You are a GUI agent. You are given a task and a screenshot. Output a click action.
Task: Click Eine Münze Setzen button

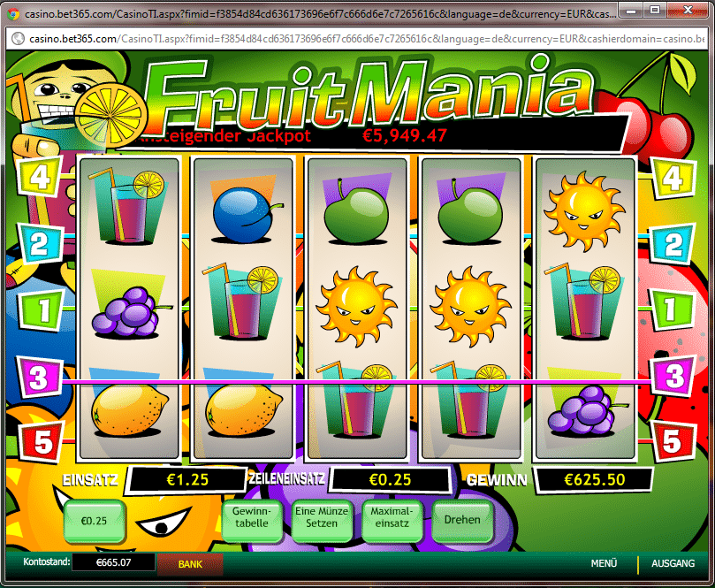pos(322,518)
